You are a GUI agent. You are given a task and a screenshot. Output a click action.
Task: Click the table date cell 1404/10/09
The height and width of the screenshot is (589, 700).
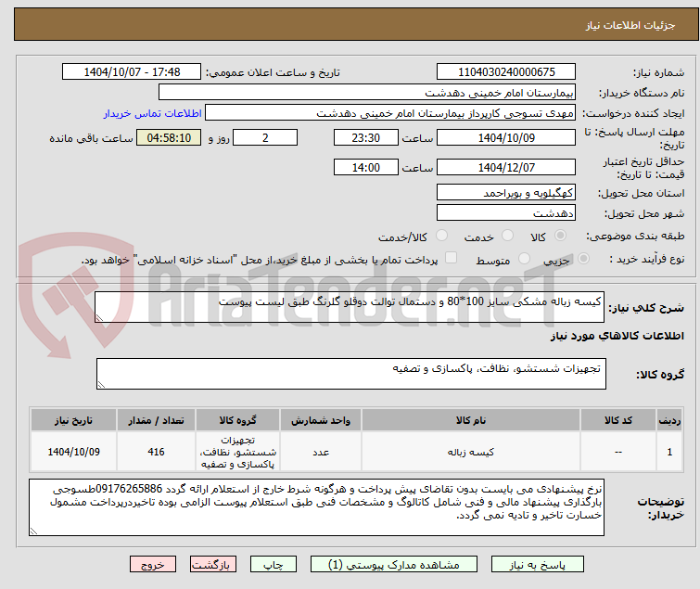pos(73,452)
